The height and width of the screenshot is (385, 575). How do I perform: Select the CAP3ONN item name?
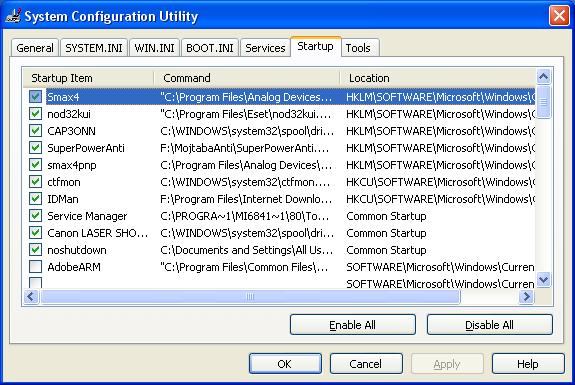pos(72,131)
